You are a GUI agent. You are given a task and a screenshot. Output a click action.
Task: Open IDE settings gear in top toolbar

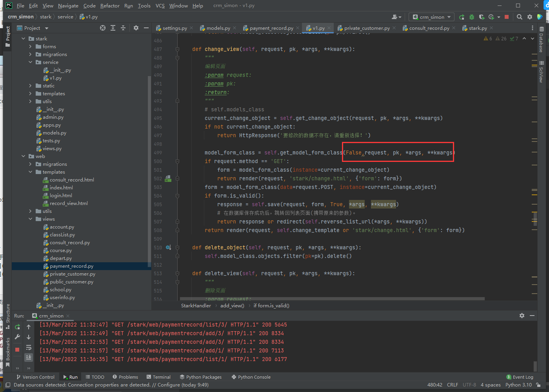(x=530, y=17)
